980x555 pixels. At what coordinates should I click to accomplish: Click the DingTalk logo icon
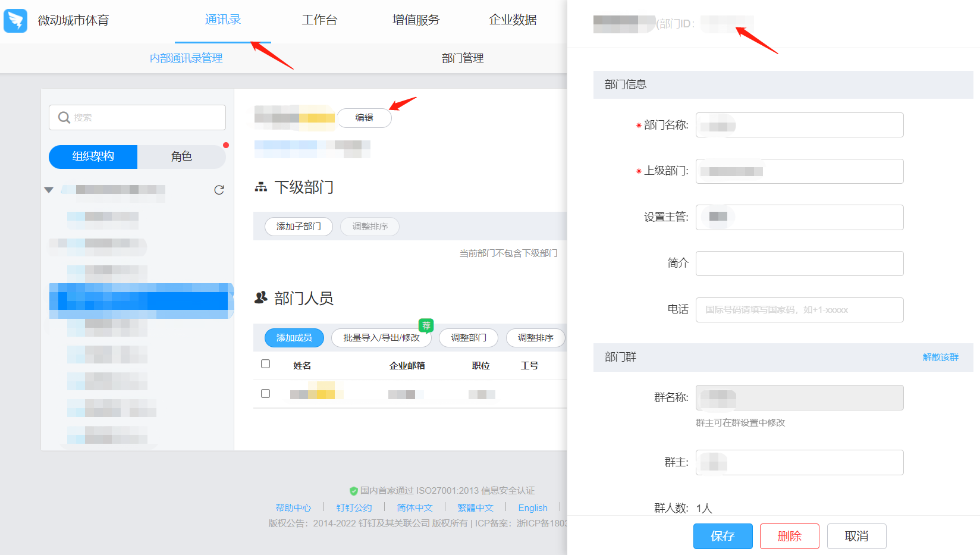15,20
